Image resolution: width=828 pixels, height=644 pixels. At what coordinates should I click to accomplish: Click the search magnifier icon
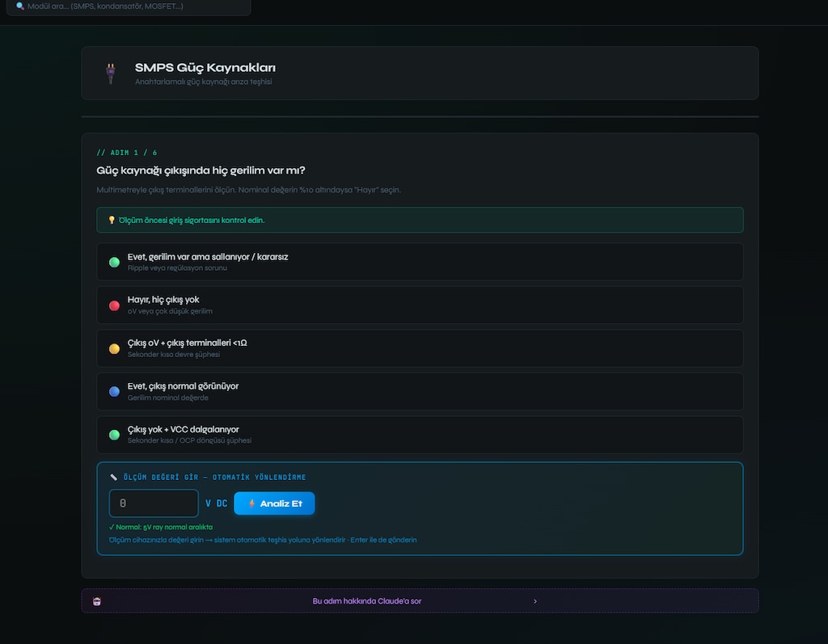pyautogui.click(x=20, y=6)
